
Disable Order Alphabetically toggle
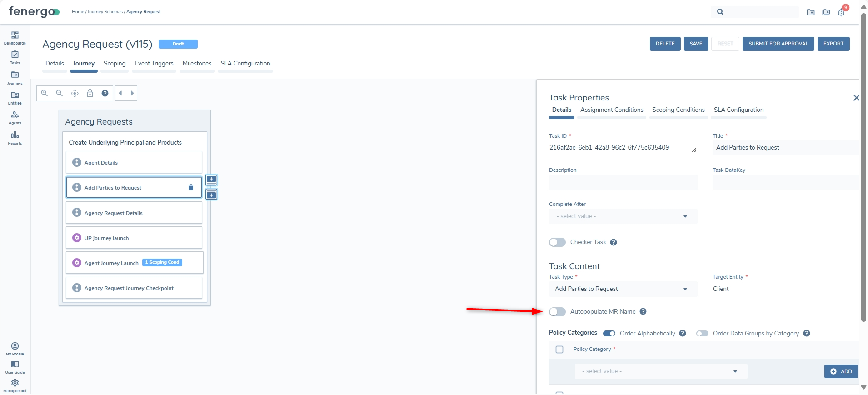(x=609, y=333)
